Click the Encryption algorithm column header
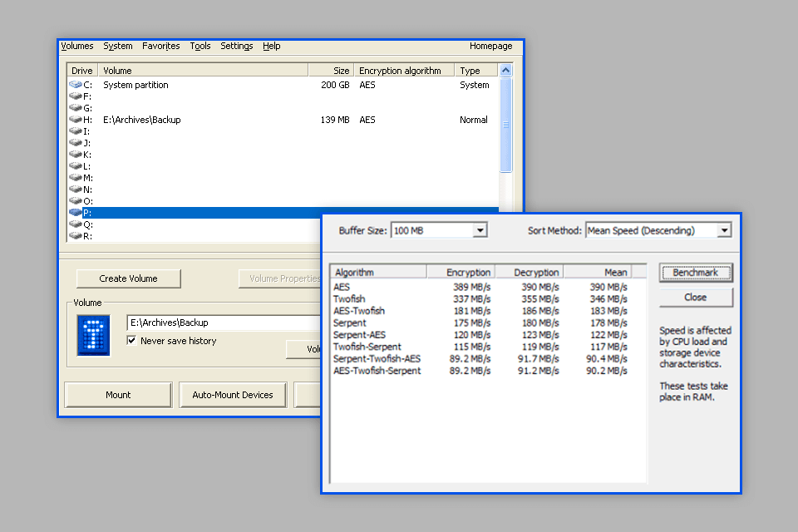Screen dimensions: 798x532 [404, 71]
